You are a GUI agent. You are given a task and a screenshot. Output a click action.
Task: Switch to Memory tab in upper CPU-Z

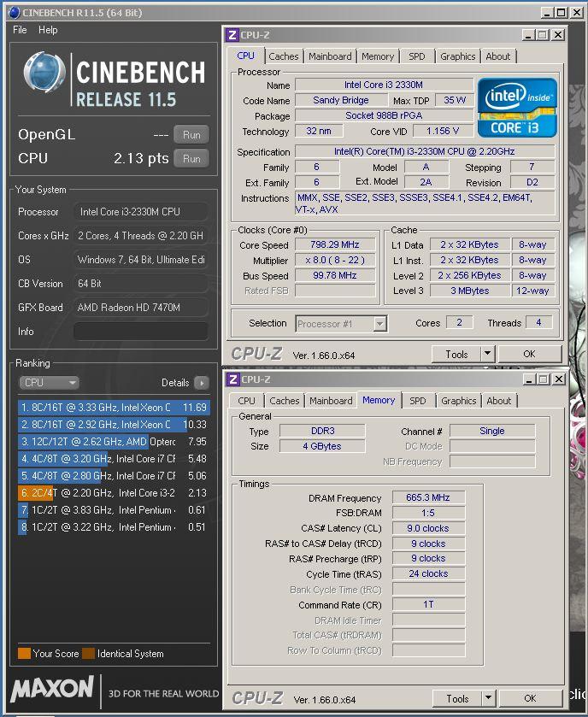click(378, 56)
